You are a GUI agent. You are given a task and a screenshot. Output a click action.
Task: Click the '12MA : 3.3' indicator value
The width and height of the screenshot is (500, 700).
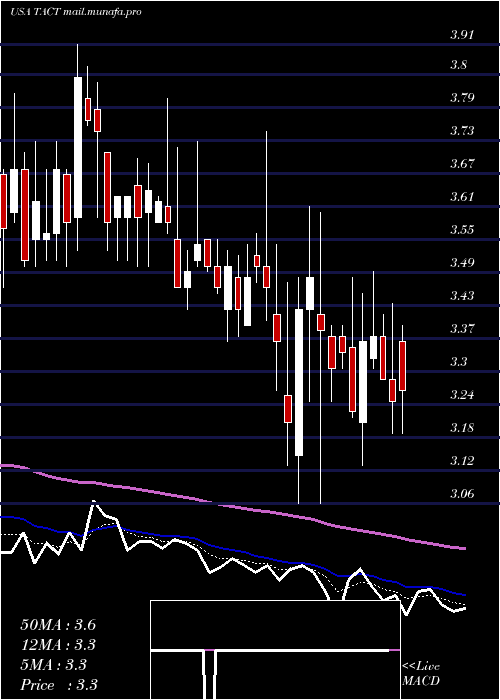58,645
